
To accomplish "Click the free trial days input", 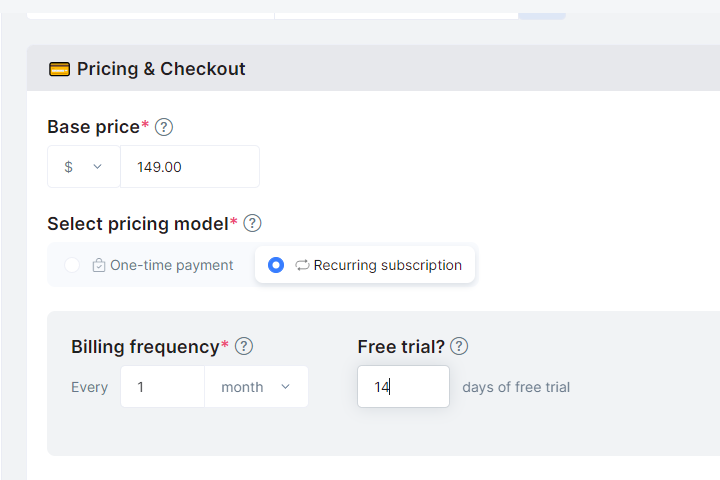I will (x=403, y=387).
